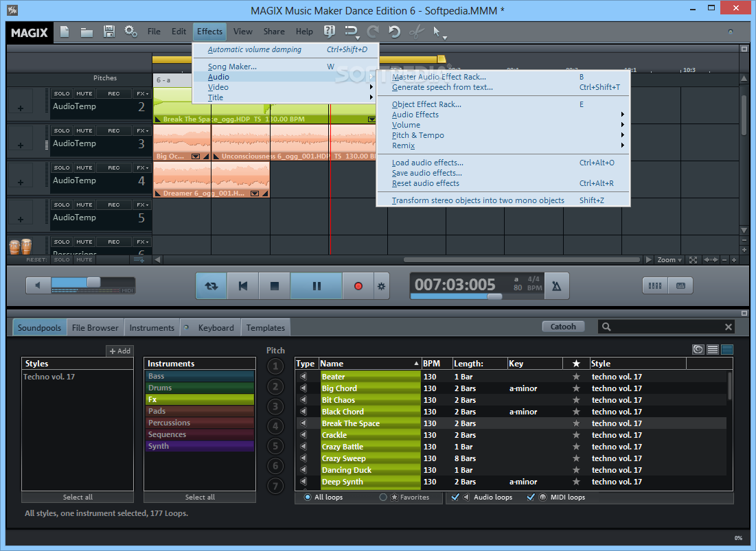
Task: Click the context help question-mark icon
Action: pyautogui.click(x=330, y=32)
